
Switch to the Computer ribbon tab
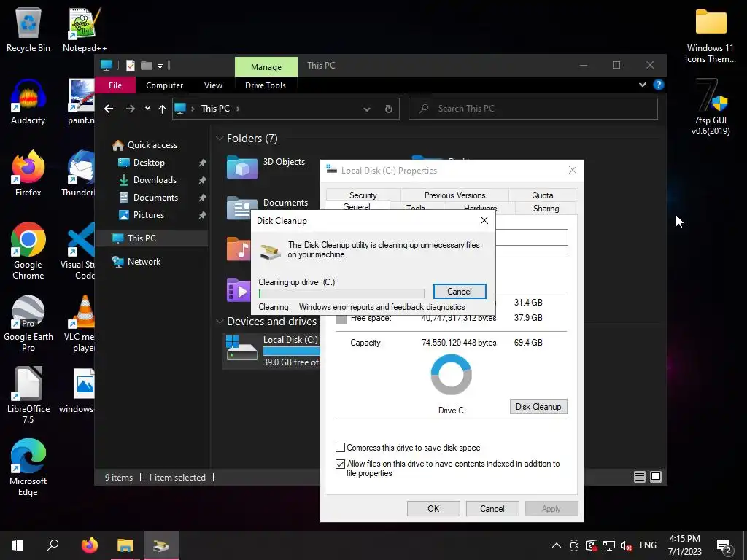(164, 85)
